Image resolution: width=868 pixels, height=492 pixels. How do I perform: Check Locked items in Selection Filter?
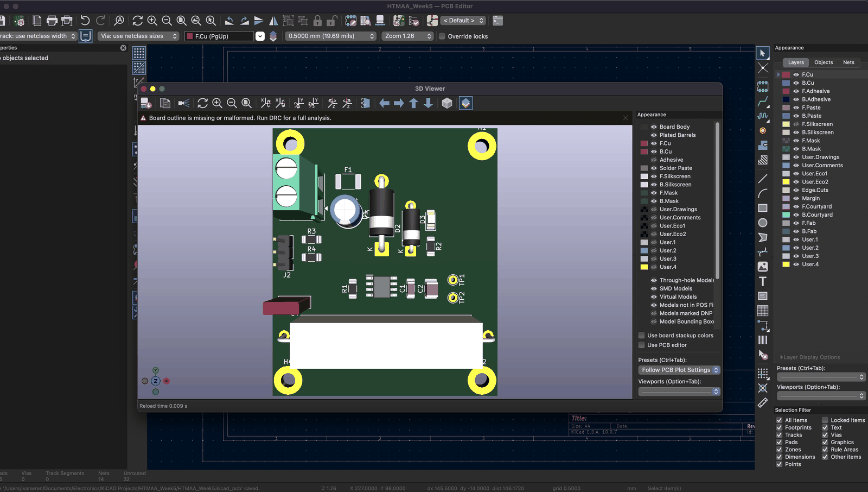click(825, 420)
